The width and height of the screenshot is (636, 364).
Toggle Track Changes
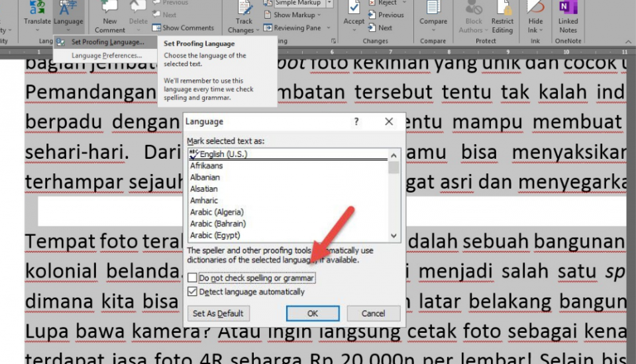point(244,12)
